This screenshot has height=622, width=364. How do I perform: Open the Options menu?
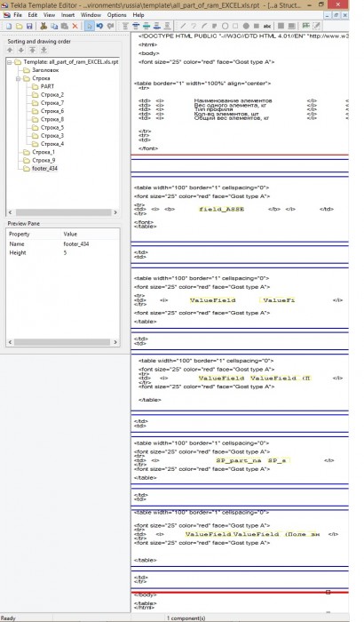click(x=116, y=15)
